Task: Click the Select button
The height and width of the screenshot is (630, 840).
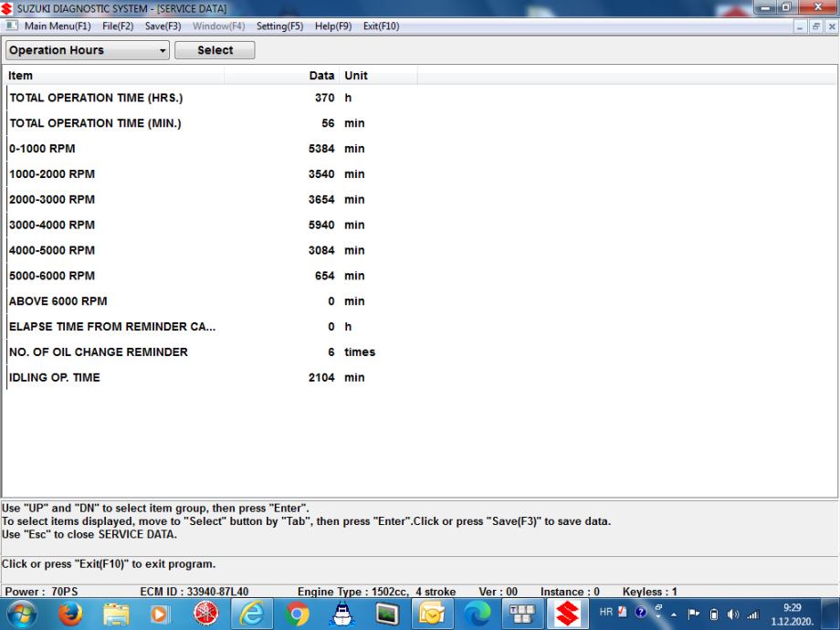Action: click(x=215, y=50)
